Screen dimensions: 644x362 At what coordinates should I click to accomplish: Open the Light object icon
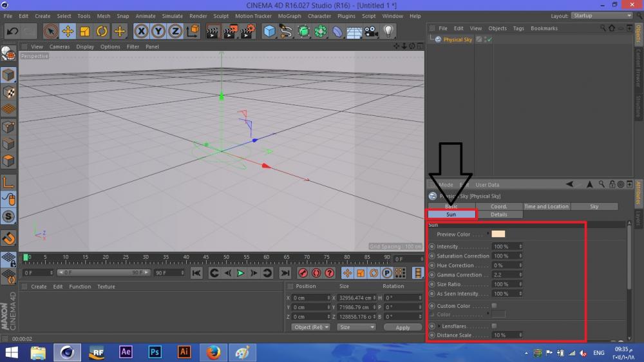tap(388, 31)
